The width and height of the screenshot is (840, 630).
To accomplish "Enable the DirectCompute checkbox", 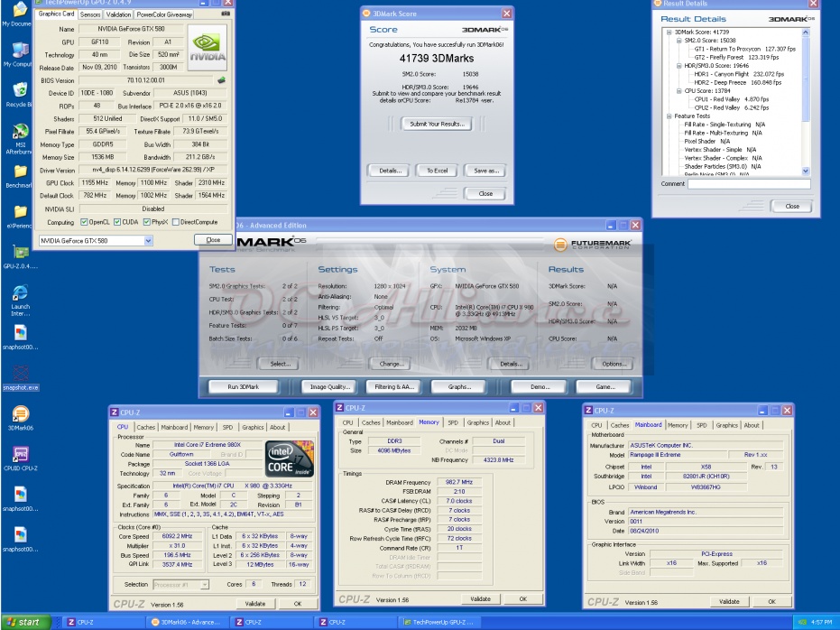I will 176,222.
